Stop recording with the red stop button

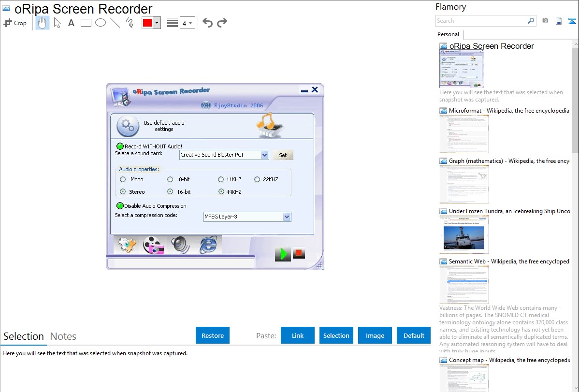coord(299,253)
